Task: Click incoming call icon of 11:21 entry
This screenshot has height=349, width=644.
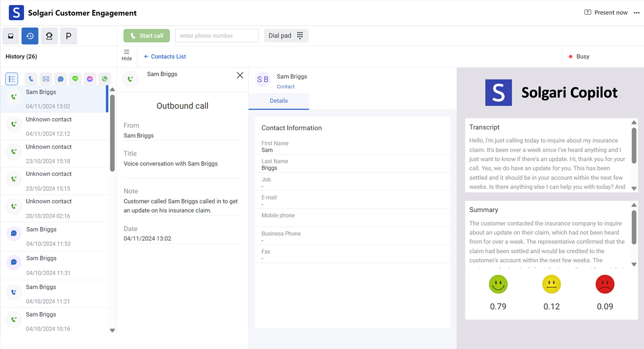Action: [x=14, y=292]
